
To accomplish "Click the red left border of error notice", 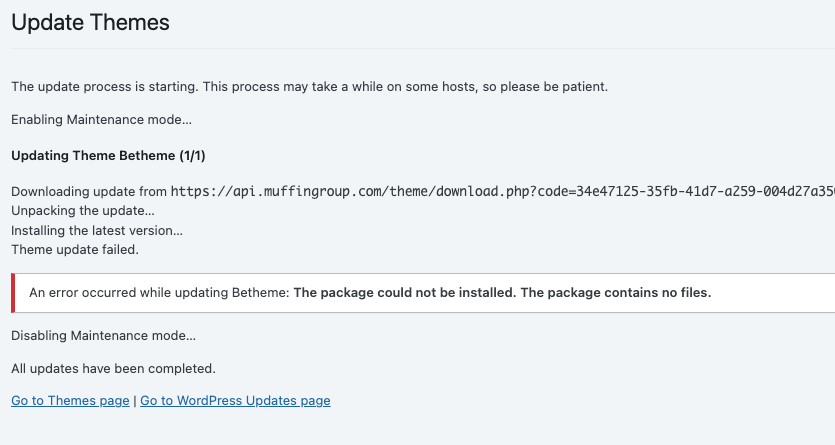I will tap(13, 293).
